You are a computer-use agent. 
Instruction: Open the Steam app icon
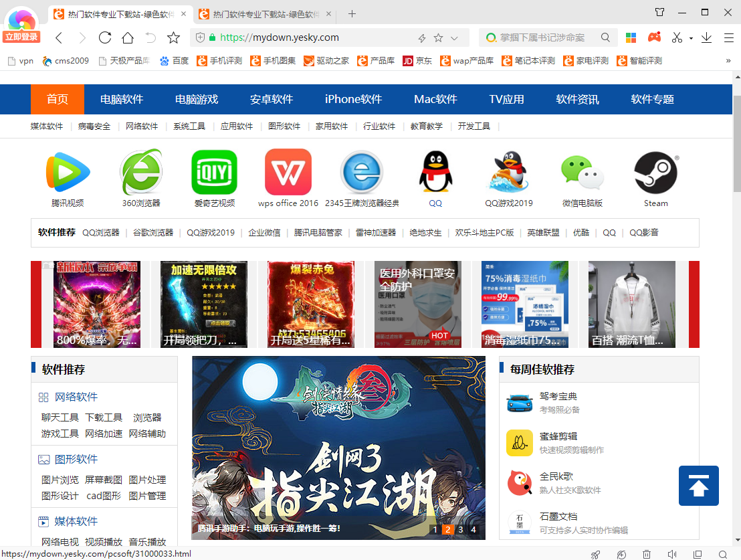656,173
